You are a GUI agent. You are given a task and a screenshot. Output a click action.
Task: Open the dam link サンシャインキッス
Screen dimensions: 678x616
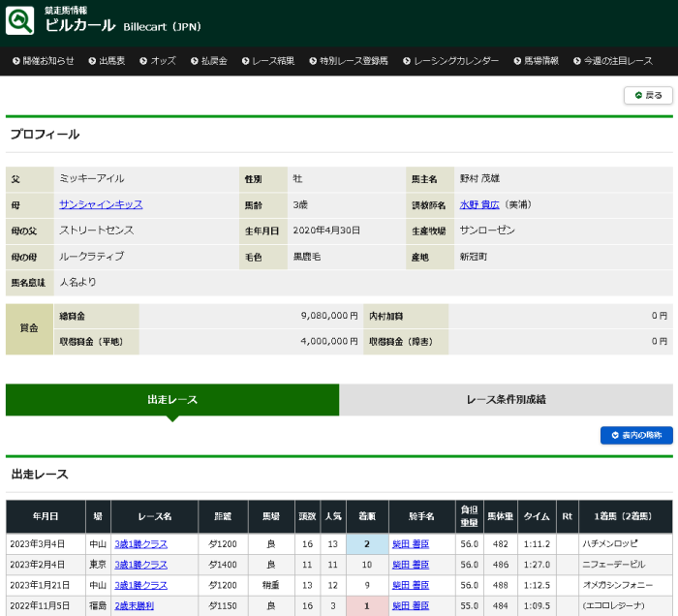pos(101,204)
